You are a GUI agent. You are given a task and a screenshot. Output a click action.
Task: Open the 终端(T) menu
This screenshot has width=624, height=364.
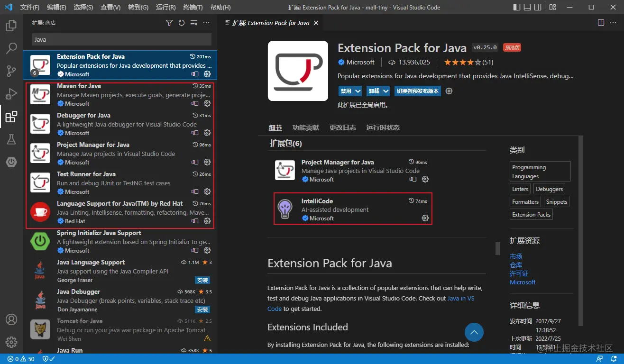coord(193,8)
